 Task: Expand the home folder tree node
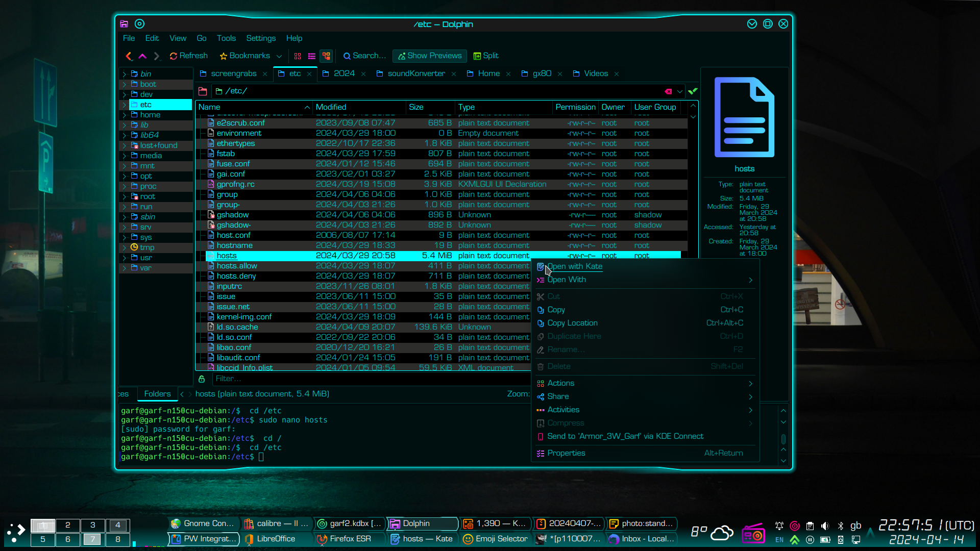[x=124, y=115]
